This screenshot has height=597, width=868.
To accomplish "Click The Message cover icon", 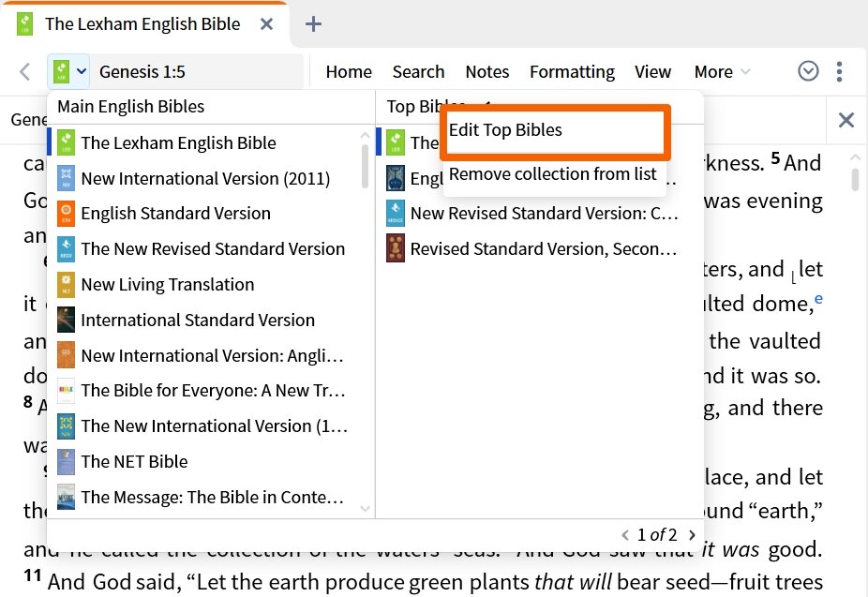I will [x=66, y=497].
